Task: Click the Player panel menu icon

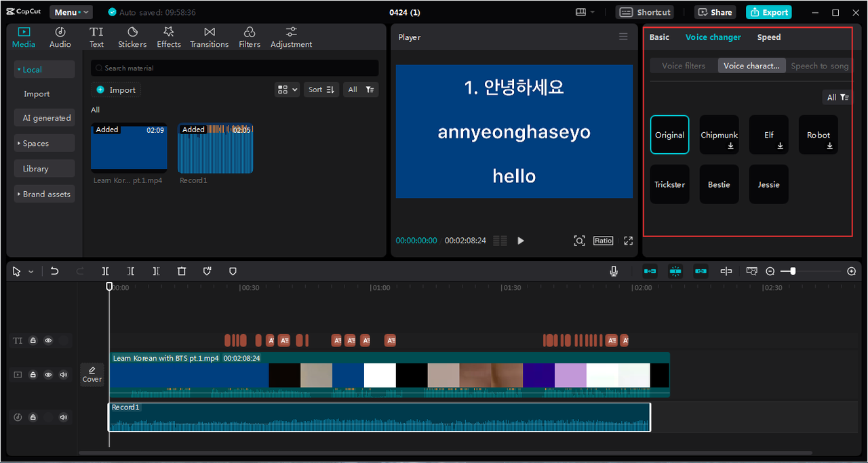Action: (623, 37)
